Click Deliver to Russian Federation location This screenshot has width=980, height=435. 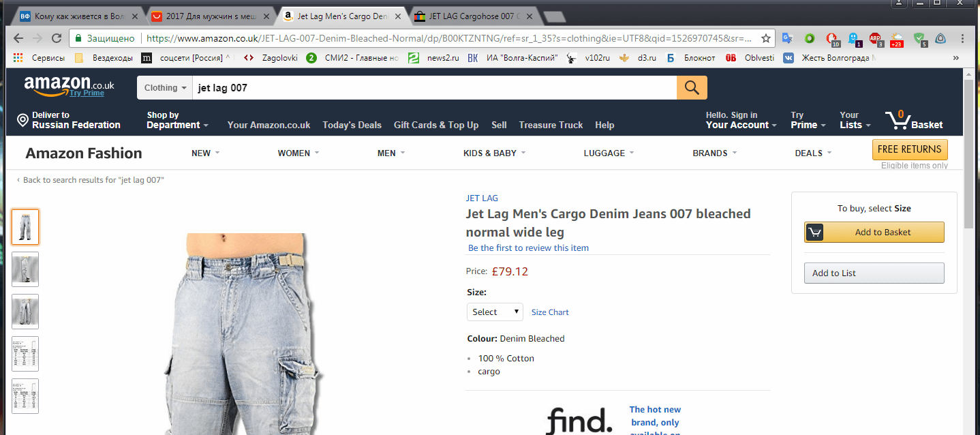click(x=69, y=120)
